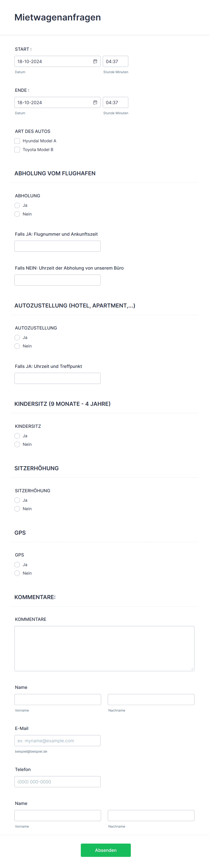
Task: Click the Uhrzeit und Treffpunkt input field
Action: click(57, 378)
